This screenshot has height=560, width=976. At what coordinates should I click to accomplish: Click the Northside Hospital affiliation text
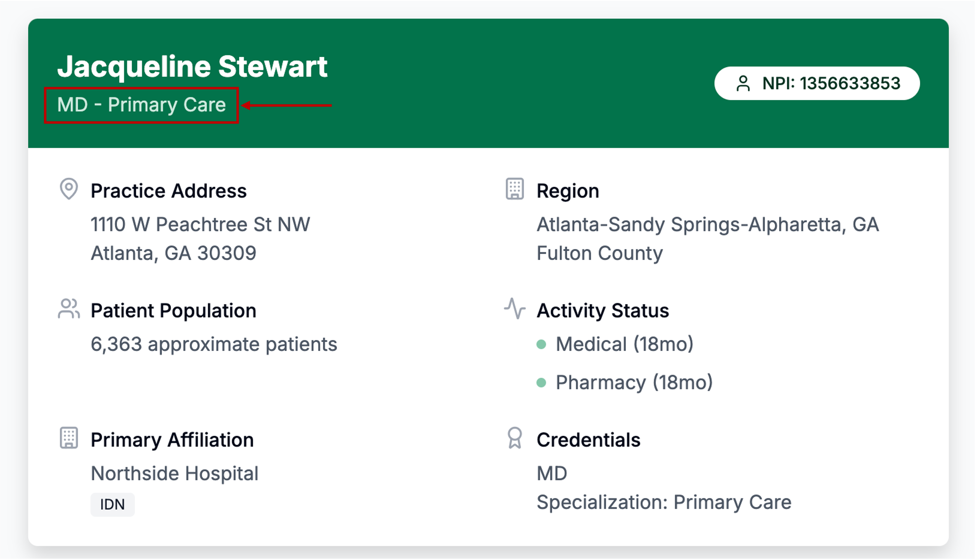[174, 474]
